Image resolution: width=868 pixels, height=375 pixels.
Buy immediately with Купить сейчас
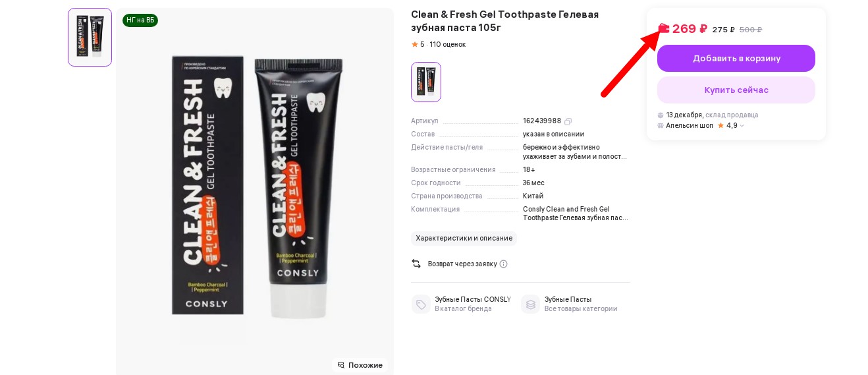tap(736, 90)
